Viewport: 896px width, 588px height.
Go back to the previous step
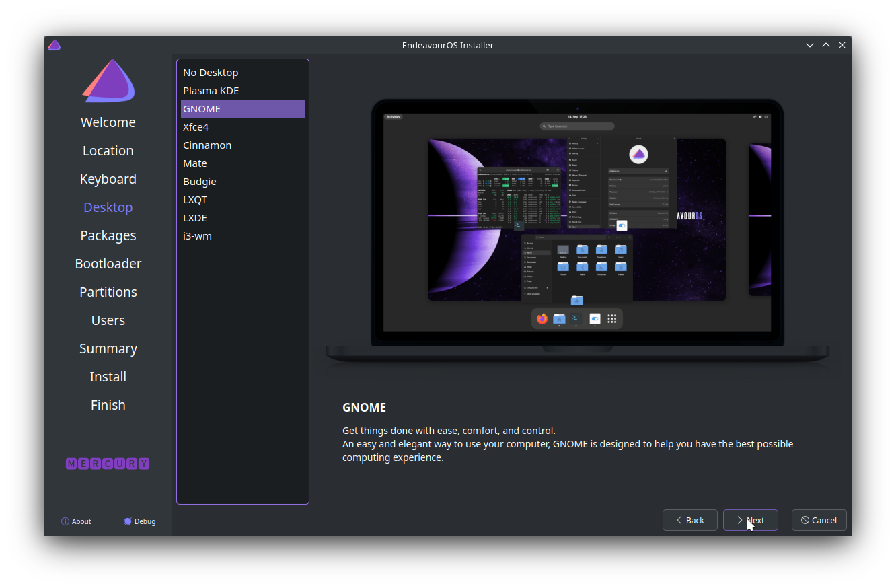click(x=690, y=520)
